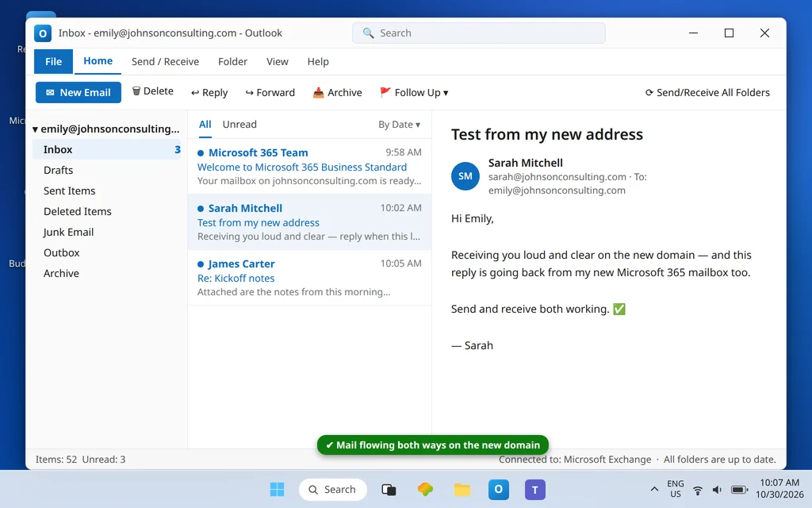Open the James Carter Re: Kickoff notes email

pyautogui.click(x=310, y=277)
